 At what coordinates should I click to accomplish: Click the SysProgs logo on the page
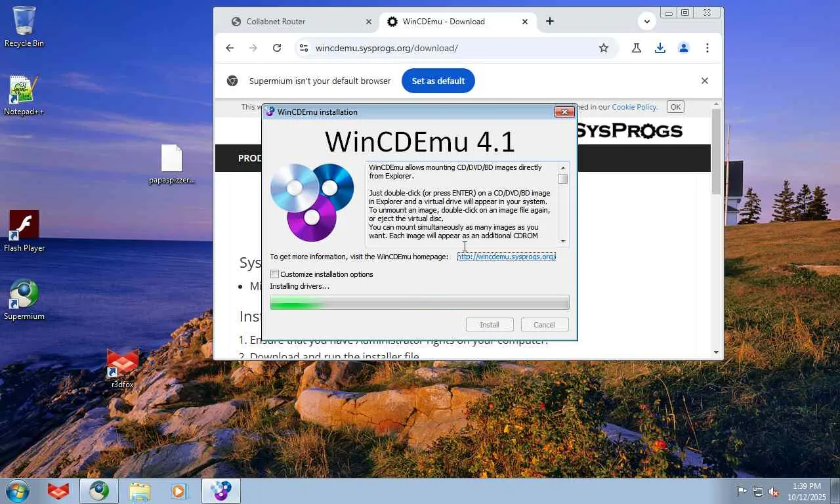[x=630, y=131]
